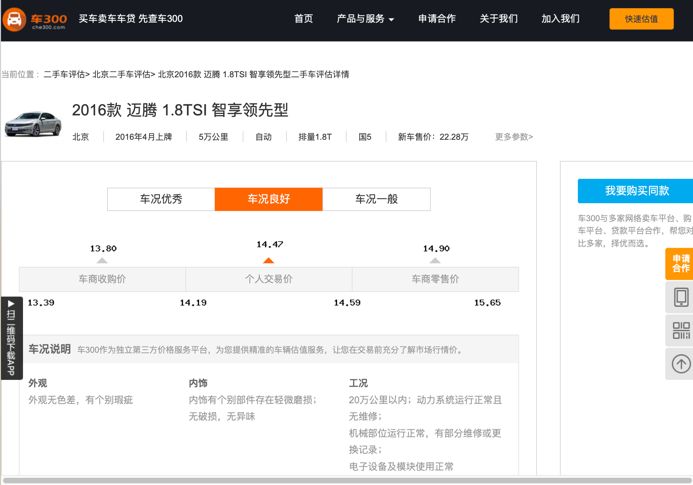
Task: Click the gray triangle marker under 14.90
Action: [435, 260]
